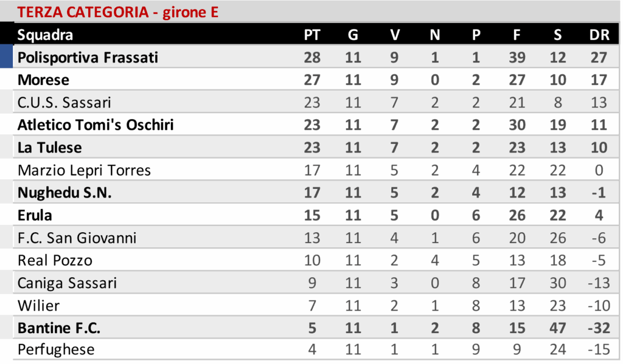Select the Morese team row name
623x364 pixels.
tap(43, 80)
